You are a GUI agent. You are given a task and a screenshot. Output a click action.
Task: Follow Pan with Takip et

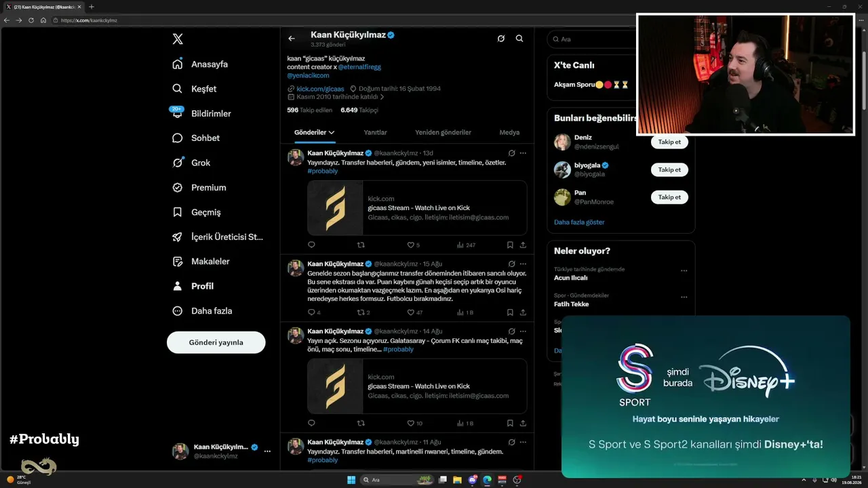[x=669, y=197]
